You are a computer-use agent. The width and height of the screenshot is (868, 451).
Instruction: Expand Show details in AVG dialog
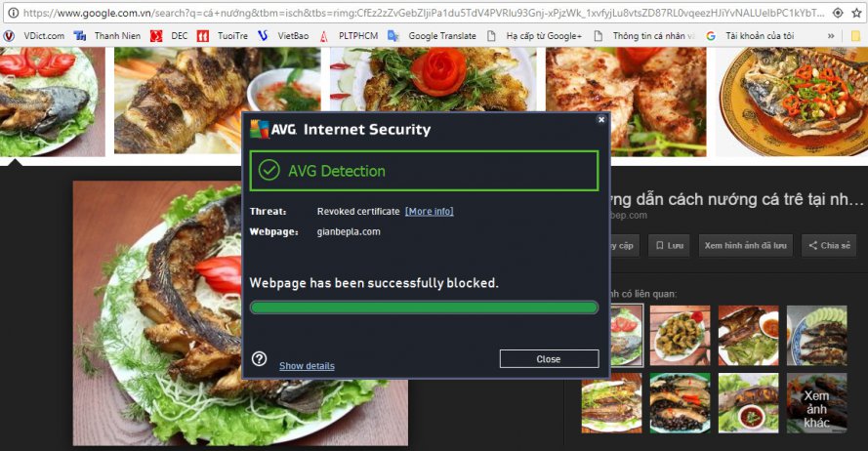tap(307, 366)
